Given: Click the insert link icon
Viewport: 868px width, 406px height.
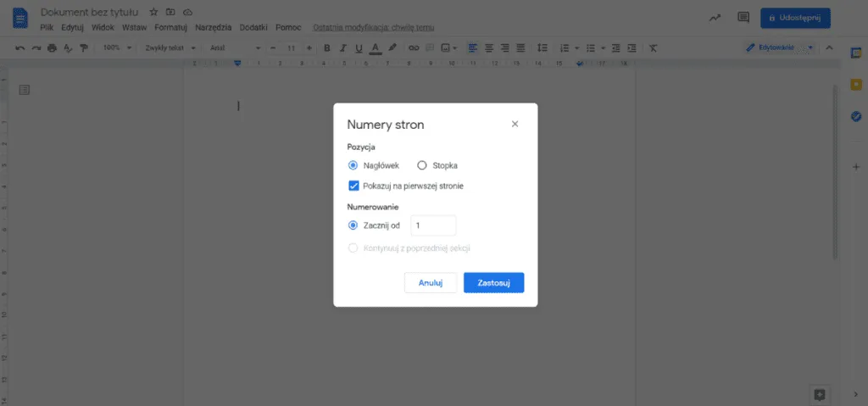Looking at the screenshot, I should click(414, 48).
